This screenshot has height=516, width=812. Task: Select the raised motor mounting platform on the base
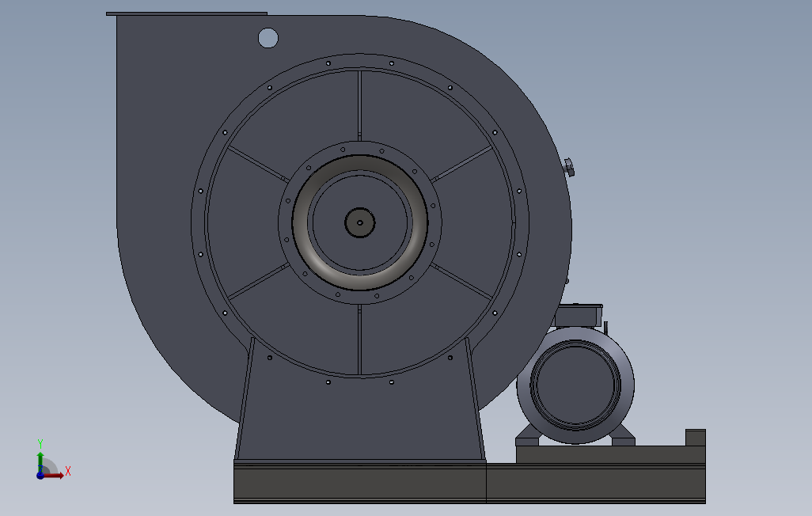610,454
